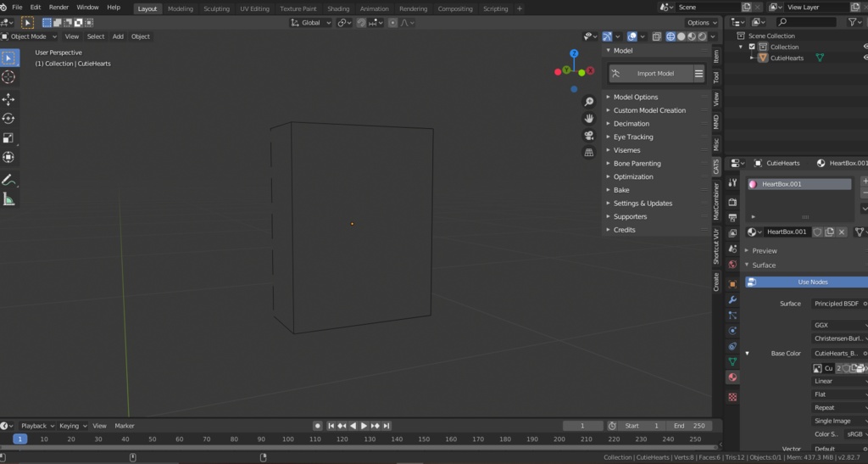Open the Texture properties checker icon
868x464 pixels.
[x=732, y=397]
